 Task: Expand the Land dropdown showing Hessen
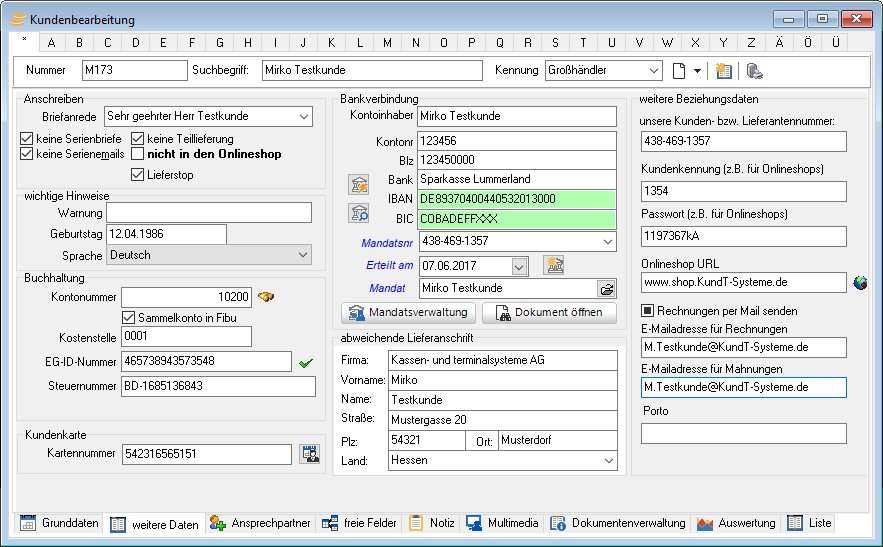point(609,461)
